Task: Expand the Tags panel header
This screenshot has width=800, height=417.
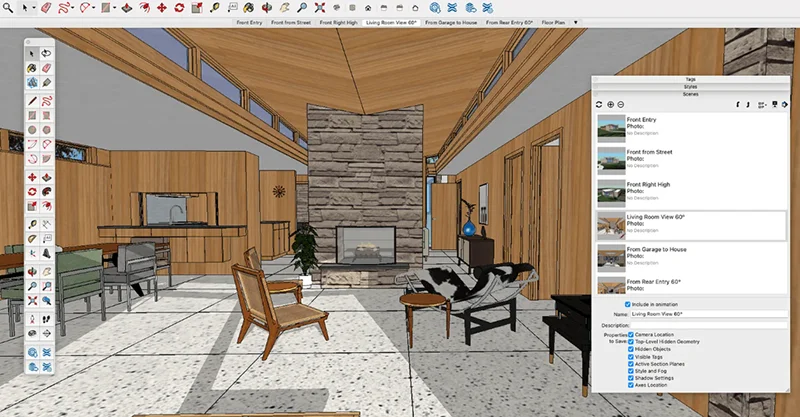Action: pos(690,79)
